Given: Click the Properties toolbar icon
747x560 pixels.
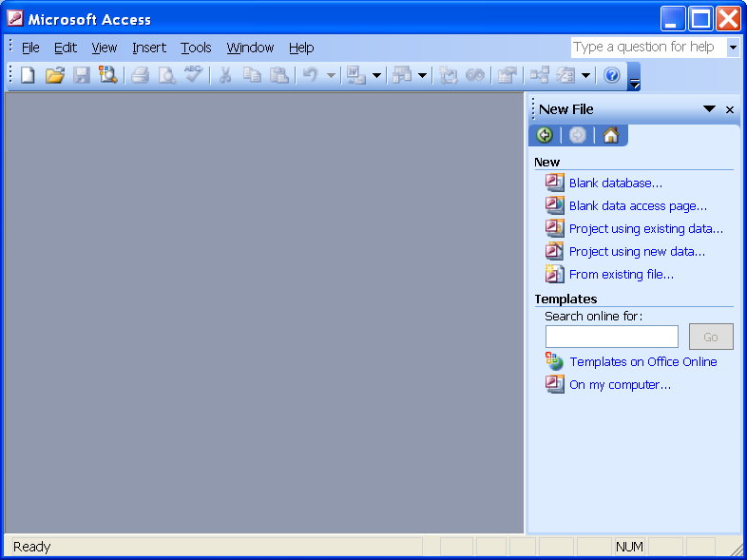Looking at the screenshot, I should click(507, 75).
